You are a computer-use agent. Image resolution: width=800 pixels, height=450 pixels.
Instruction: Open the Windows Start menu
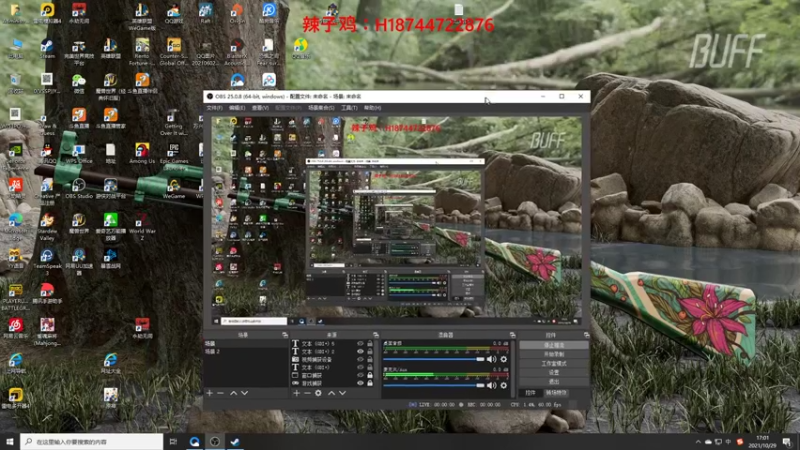(10, 441)
